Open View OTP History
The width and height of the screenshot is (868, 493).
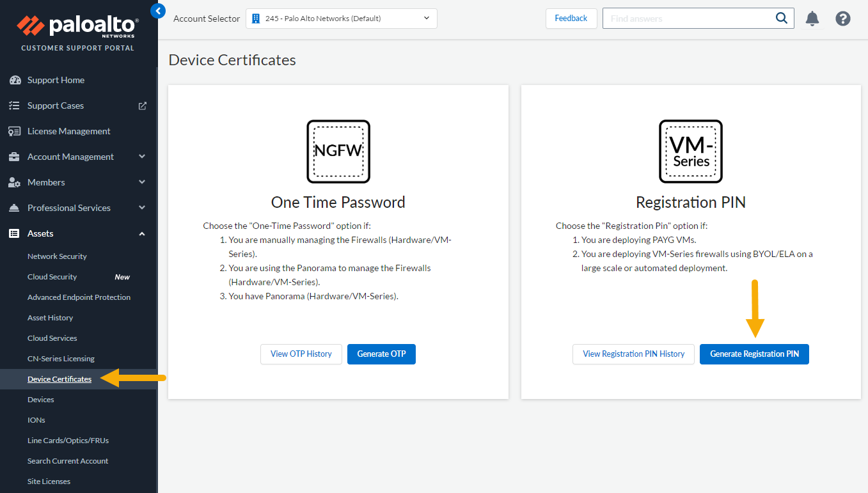[x=301, y=354]
